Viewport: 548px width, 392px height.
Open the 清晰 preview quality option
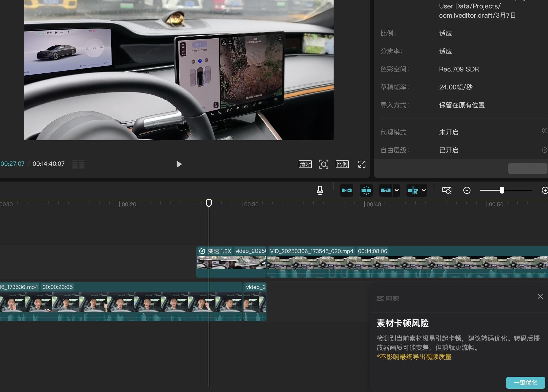pyautogui.click(x=305, y=164)
